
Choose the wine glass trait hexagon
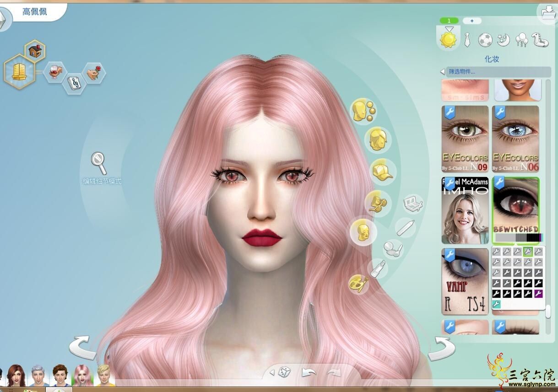[55, 72]
